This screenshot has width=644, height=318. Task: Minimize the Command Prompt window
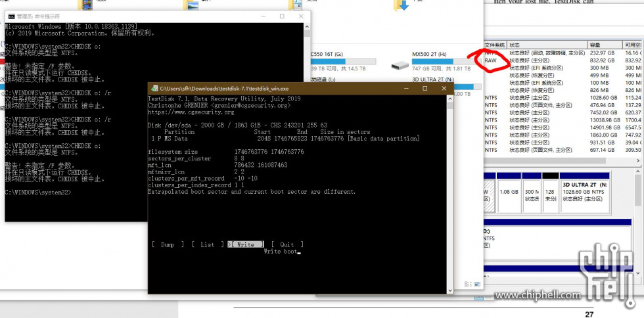coord(264,16)
